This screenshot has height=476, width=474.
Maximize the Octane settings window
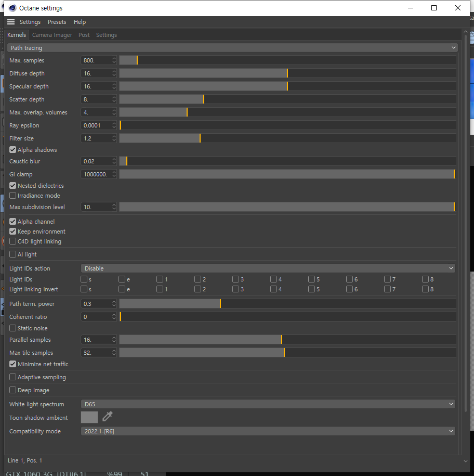pos(434,8)
